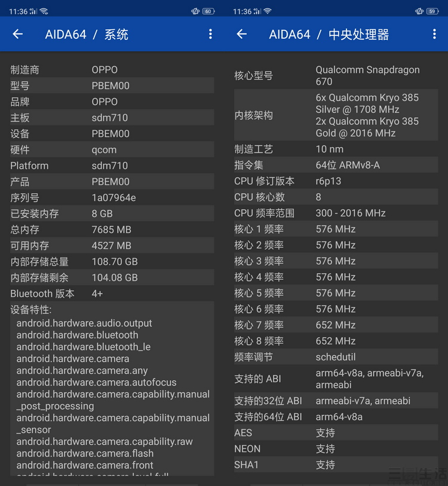Viewport: 448px width, 486px height.
Task: Tap android.hardware.camera.autofocus in 设备特性 list
Action: [x=96, y=382]
